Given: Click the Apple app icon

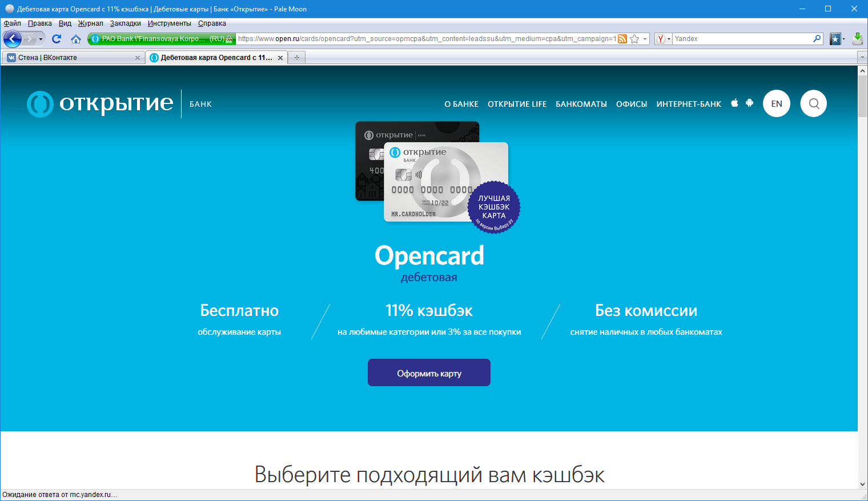Looking at the screenshot, I should pos(735,103).
